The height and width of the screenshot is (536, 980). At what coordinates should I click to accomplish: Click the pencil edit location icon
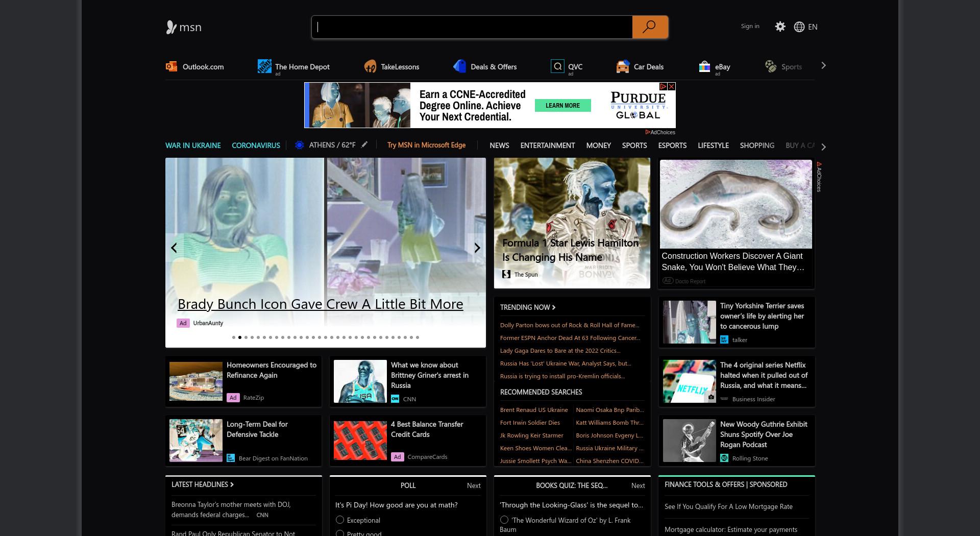click(x=364, y=145)
